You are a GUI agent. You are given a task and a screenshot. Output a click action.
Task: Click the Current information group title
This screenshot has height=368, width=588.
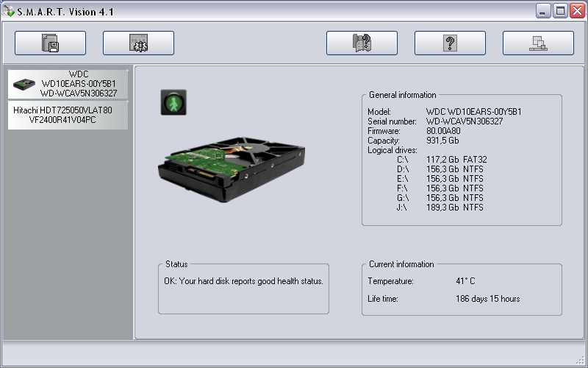click(401, 264)
